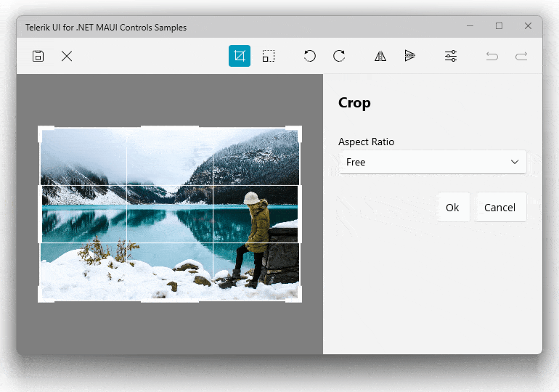Click the X cancel icon in toolbar

click(67, 56)
